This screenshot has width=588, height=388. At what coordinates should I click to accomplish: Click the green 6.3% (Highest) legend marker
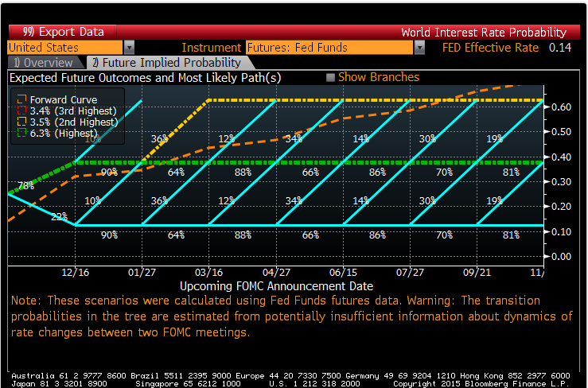click(x=21, y=133)
